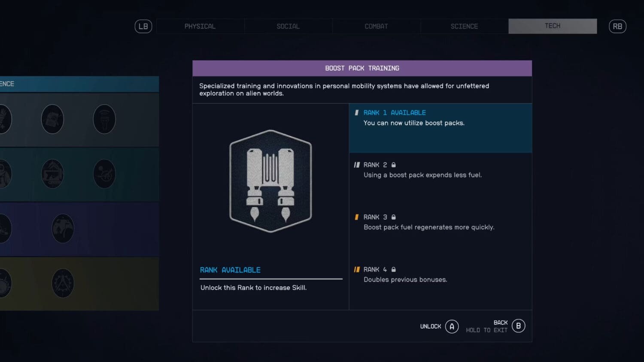Click the lock icon next to RANK 2
644x362 pixels.
pyautogui.click(x=393, y=165)
